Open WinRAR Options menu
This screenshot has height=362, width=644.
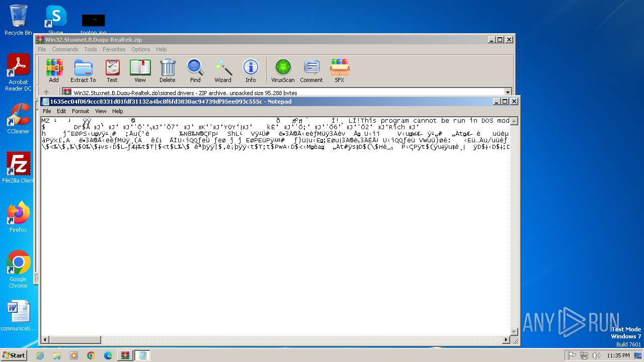pos(141,49)
